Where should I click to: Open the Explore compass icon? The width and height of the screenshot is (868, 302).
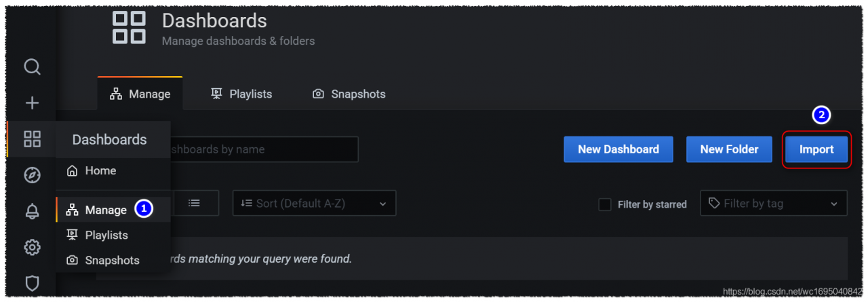point(32,175)
